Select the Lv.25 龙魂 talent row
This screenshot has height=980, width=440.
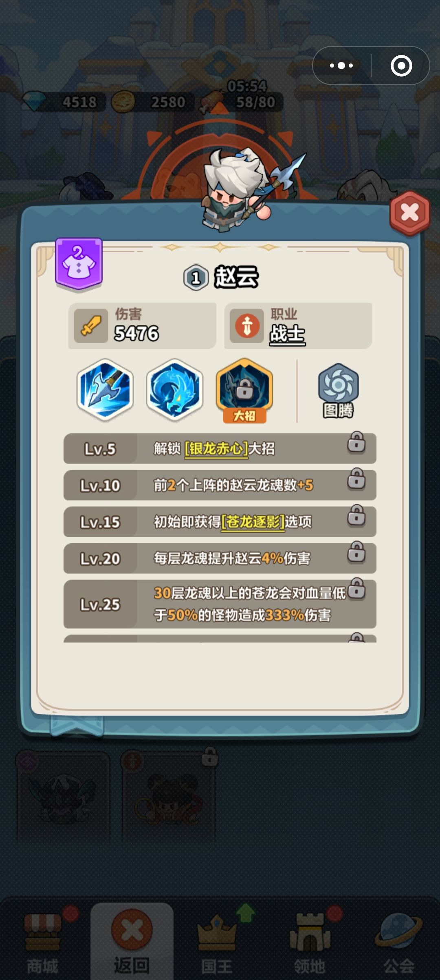pos(220,604)
